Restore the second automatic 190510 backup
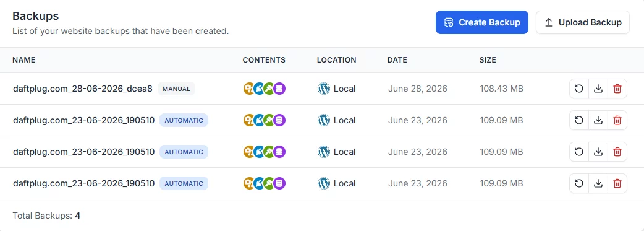 click(x=579, y=152)
